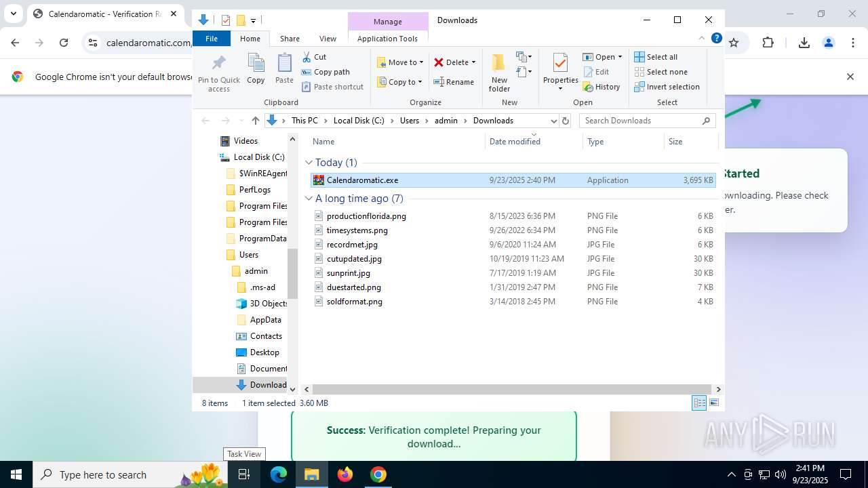Refresh the Downloads folder view
The height and width of the screenshot is (488, 868).
(566, 121)
